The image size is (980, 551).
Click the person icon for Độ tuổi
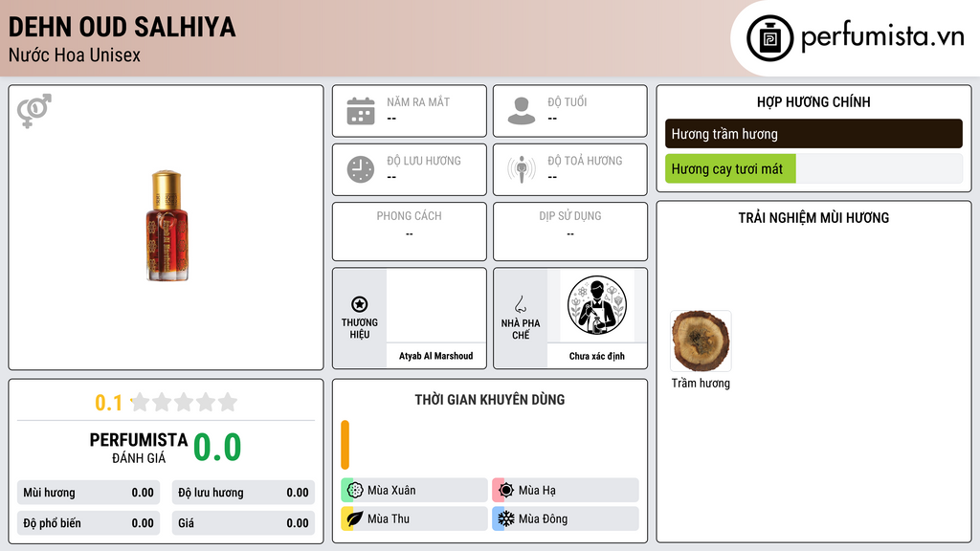522,111
